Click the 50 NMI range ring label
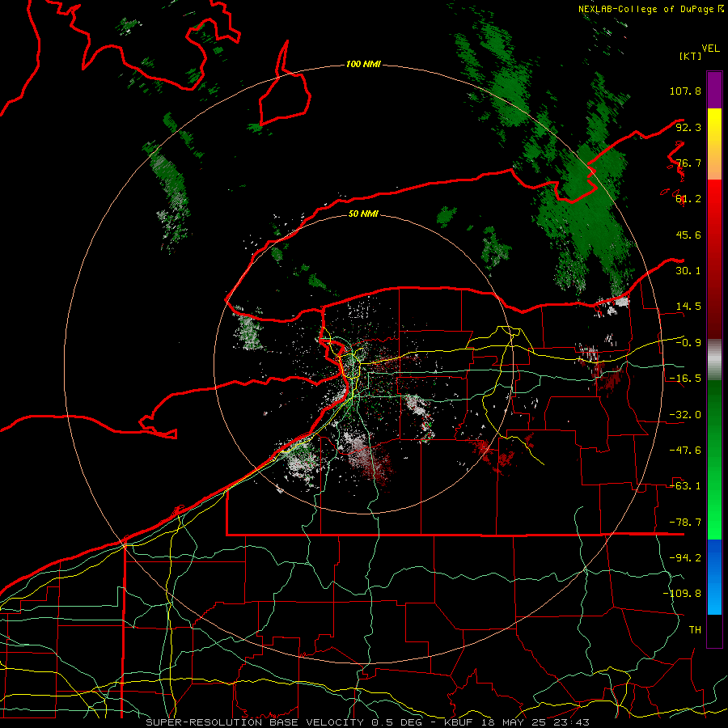Viewport: 728px width, 728px height. pyautogui.click(x=363, y=214)
